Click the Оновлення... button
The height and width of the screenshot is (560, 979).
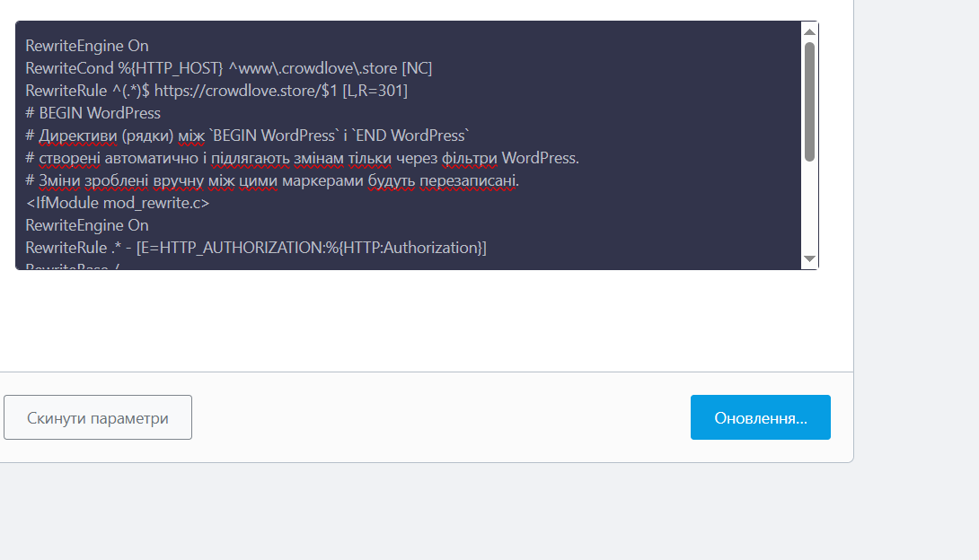[x=761, y=417]
